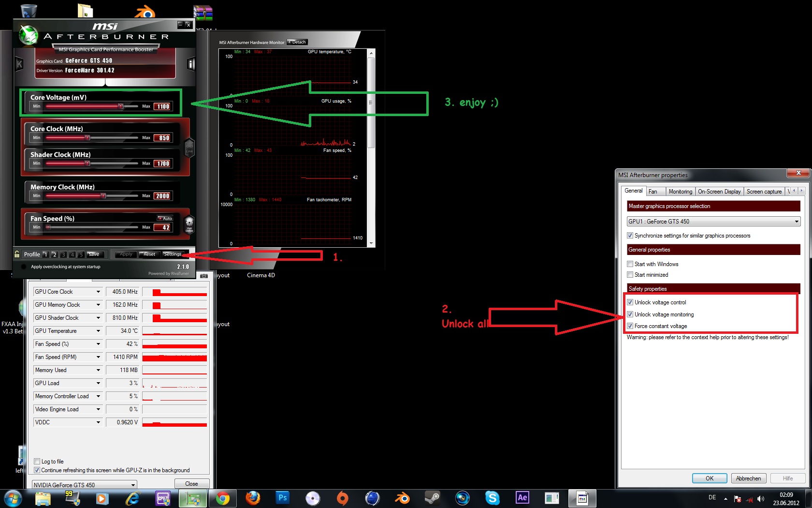Click the GPU-Z screenshot camera icon

pos(204,276)
